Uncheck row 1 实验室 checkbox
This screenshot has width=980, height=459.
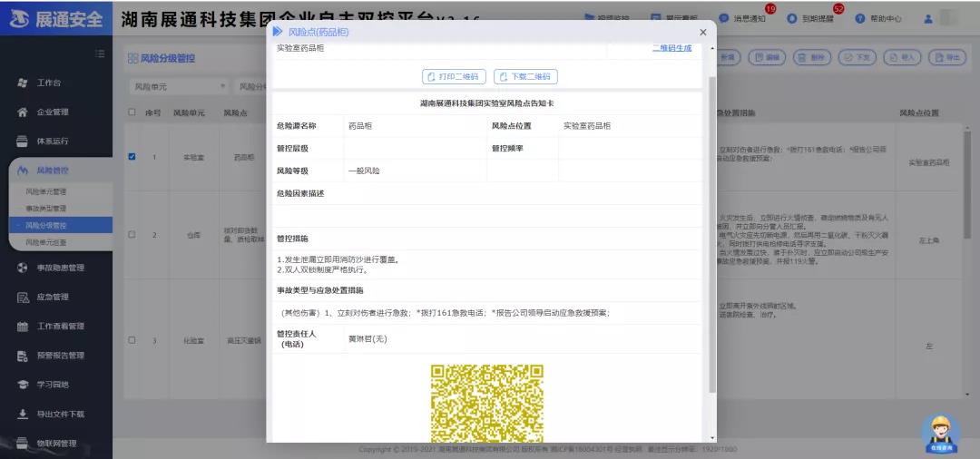pyautogui.click(x=132, y=157)
